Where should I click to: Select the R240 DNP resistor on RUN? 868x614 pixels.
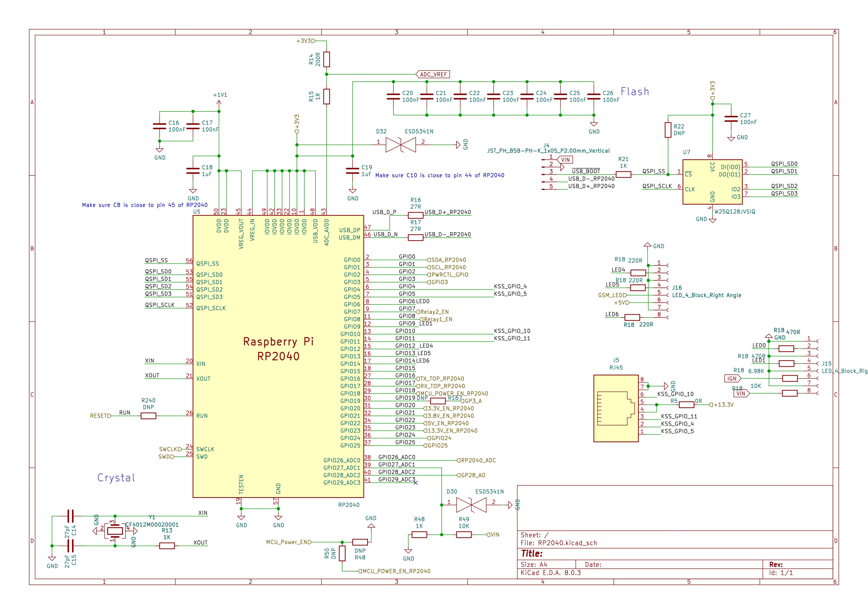tap(148, 416)
